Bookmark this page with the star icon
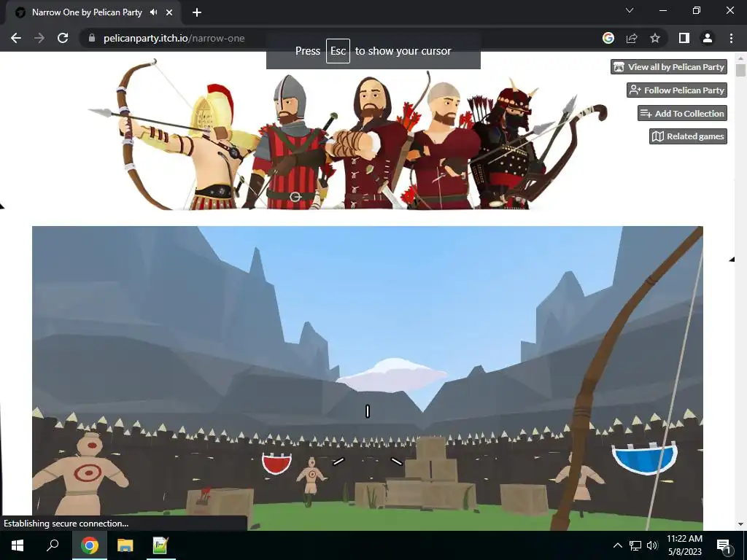The width and height of the screenshot is (747, 560). point(655,38)
